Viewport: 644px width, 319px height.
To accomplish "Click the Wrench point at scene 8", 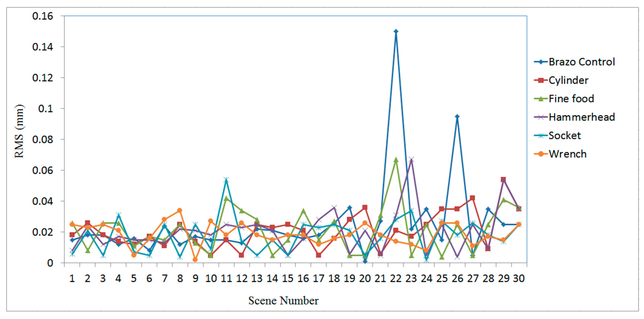I will (x=180, y=210).
